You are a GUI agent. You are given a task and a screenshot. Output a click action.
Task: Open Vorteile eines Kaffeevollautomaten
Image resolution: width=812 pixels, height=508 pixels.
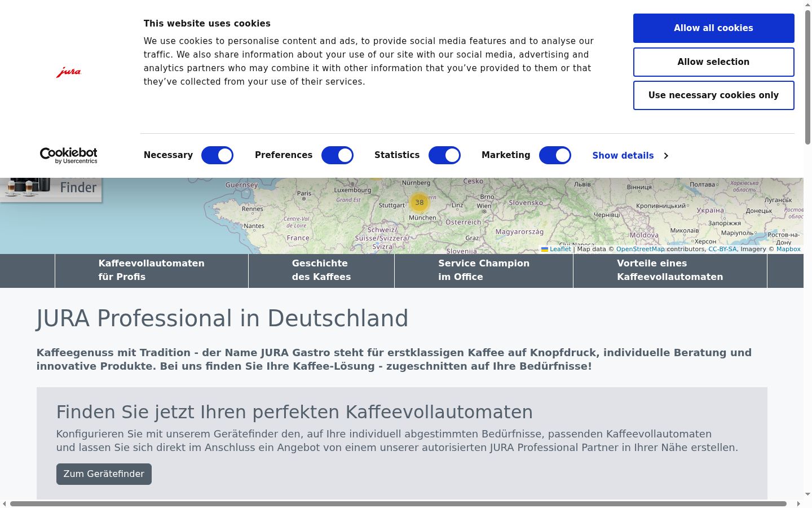[x=670, y=270]
